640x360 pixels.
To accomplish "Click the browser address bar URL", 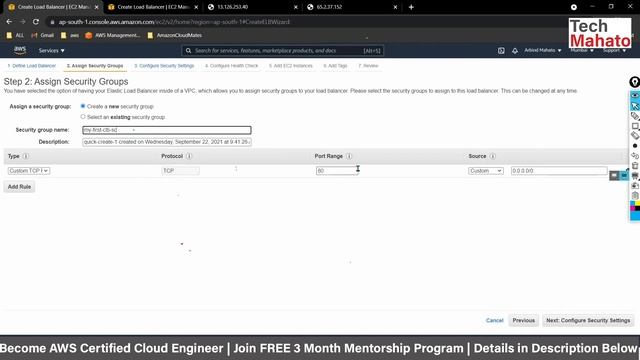I will click(x=174, y=22).
